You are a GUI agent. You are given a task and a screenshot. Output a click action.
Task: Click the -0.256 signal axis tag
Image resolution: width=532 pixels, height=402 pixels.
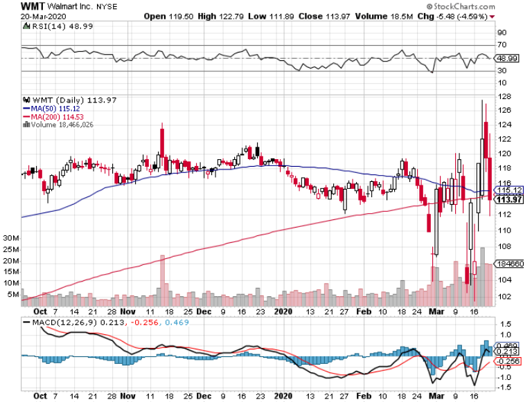[507, 361]
